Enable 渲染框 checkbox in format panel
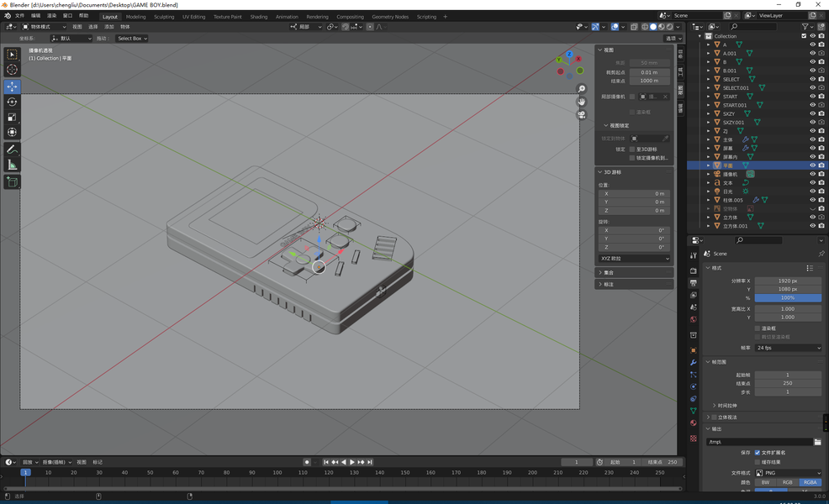 tap(758, 328)
